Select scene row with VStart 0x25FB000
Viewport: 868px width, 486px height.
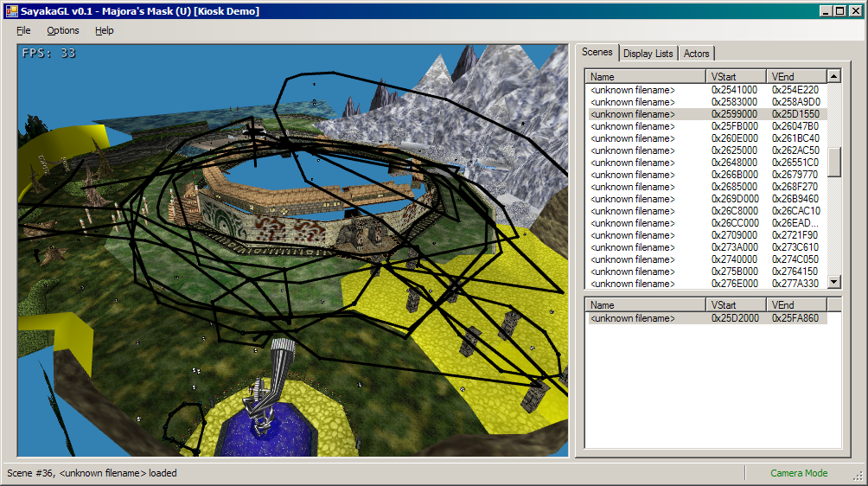[x=707, y=126]
